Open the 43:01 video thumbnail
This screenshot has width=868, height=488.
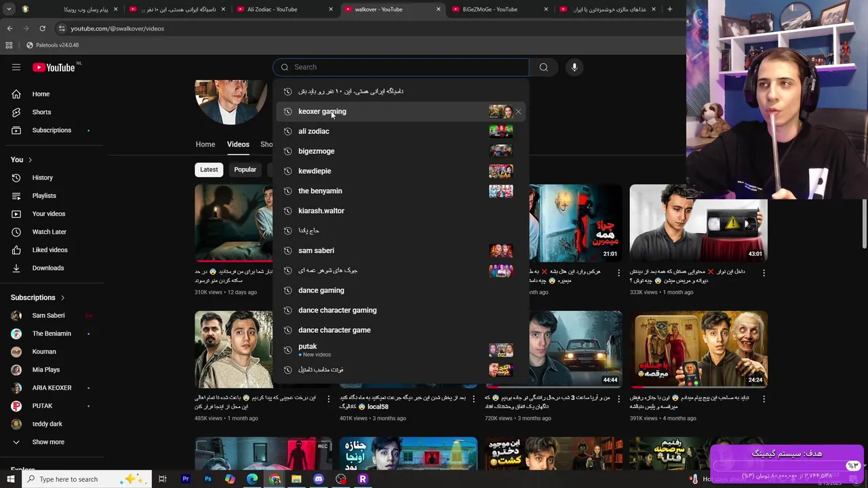click(x=698, y=223)
